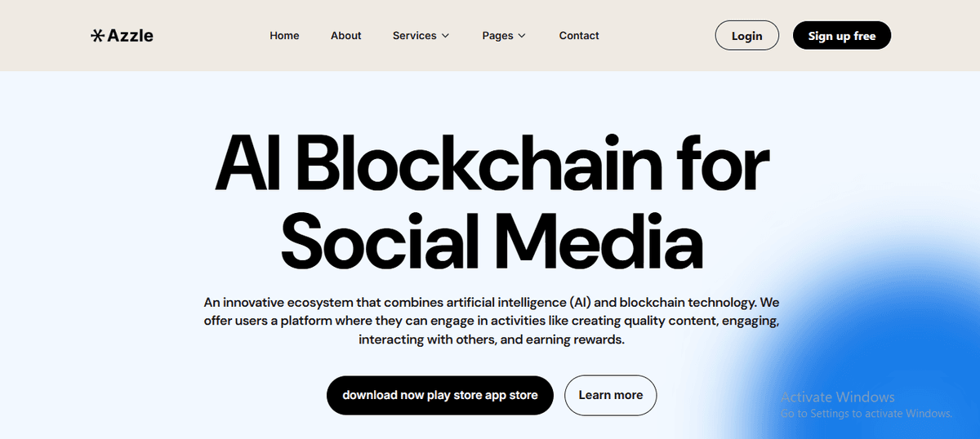
Task: Navigate to the Contact link
Action: [x=579, y=36]
